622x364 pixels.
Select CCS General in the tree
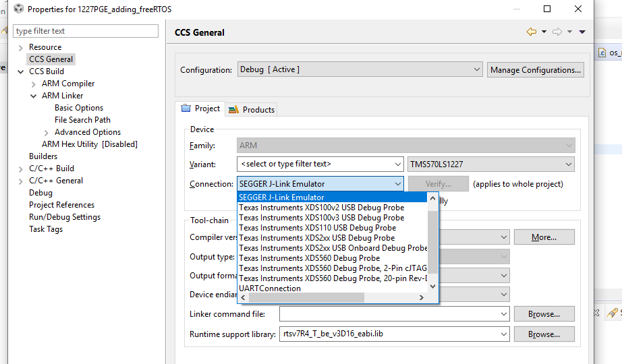(51, 59)
